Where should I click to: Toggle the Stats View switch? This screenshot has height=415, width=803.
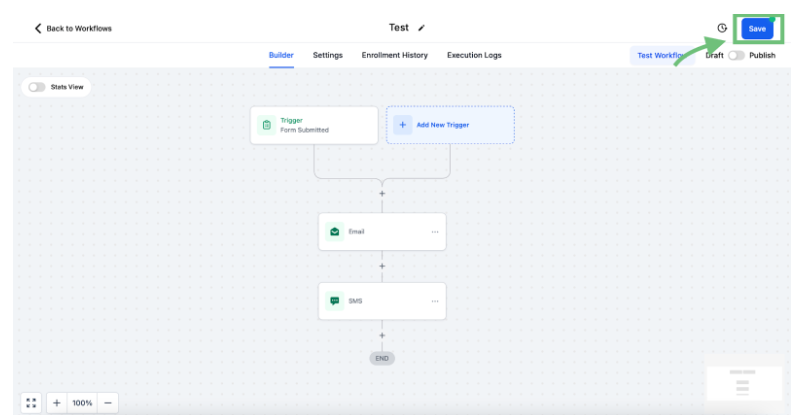coord(36,87)
